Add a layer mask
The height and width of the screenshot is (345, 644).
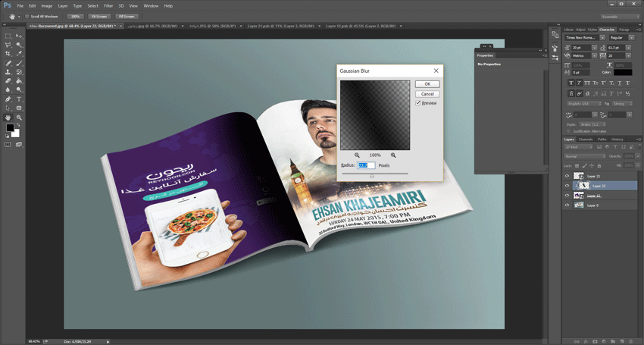(x=595, y=341)
